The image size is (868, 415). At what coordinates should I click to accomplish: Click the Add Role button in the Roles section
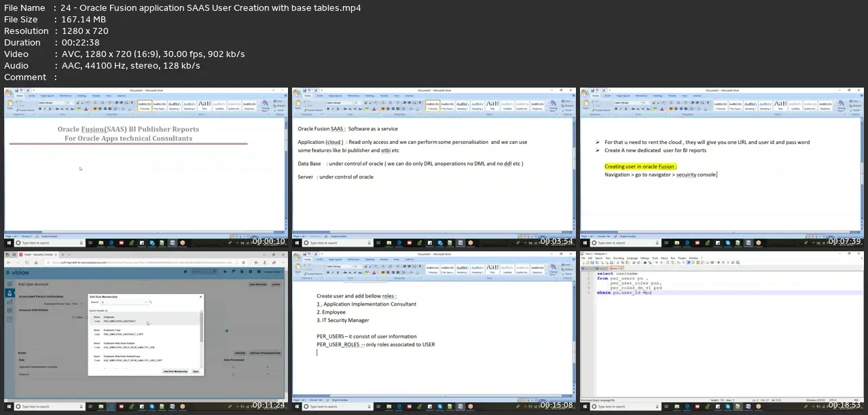[x=240, y=353]
